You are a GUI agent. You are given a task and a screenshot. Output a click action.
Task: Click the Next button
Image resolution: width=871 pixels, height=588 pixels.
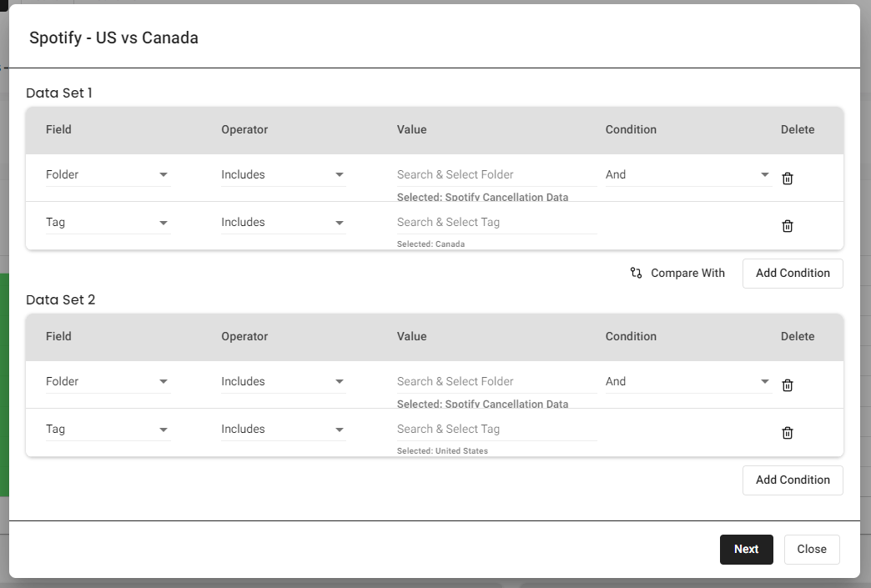click(746, 550)
